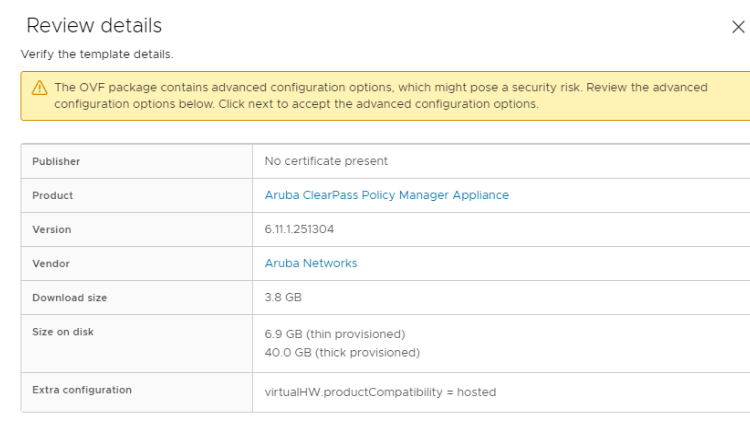Image resolution: width=750 pixels, height=425 pixels.
Task: Select the virtualHW.productCompatibility = hosted value
Action: (x=380, y=391)
